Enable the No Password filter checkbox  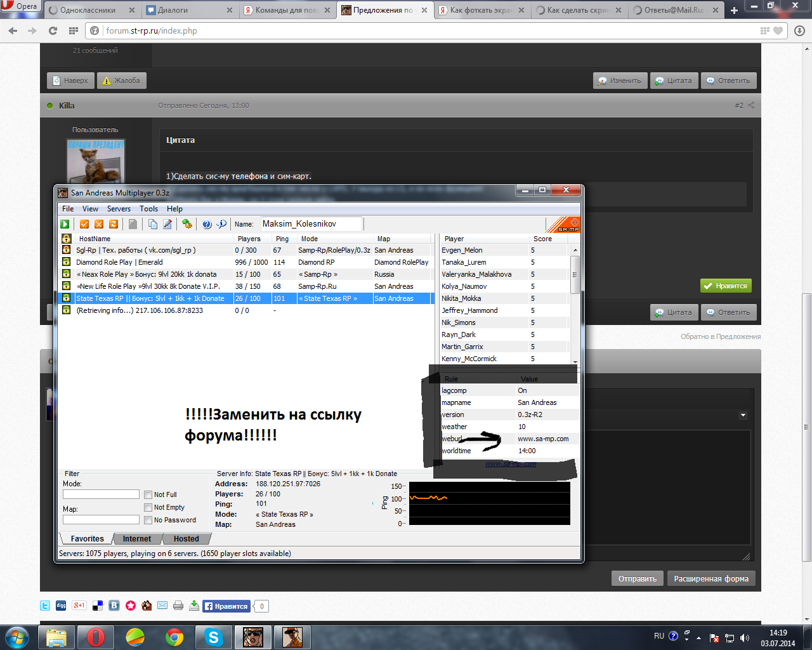click(x=148, y=520)
